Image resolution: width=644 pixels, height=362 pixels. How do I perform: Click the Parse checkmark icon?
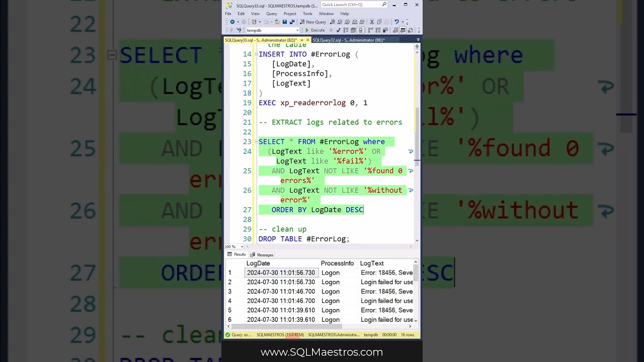click(x=338, y=30)
